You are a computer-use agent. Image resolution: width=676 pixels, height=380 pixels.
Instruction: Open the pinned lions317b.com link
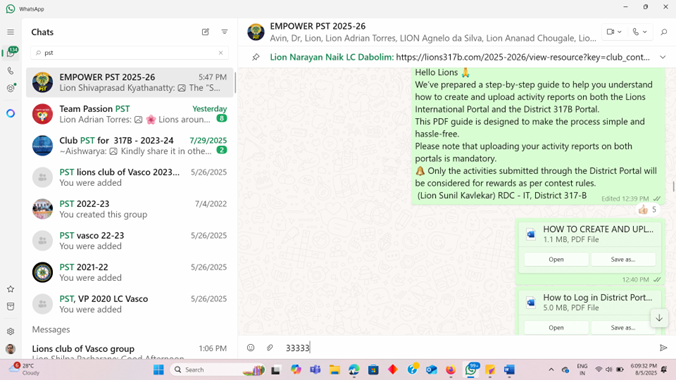[x=523, y=57]
